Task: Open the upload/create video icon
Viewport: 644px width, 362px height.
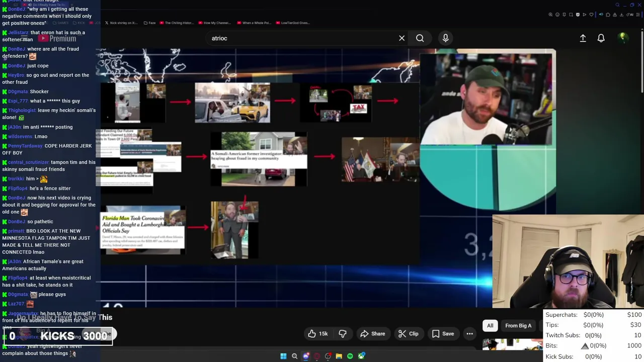Action: (583, 38)
